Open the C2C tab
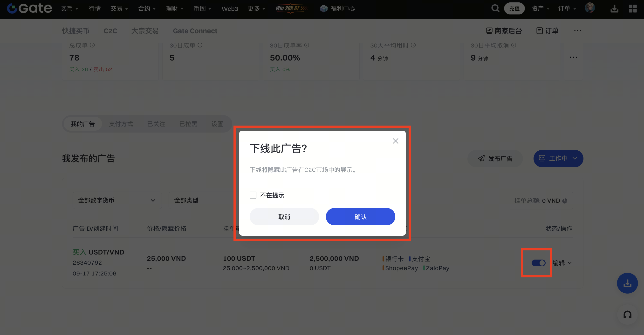This screenshot has height=335, width=644. tap(110, 31)
